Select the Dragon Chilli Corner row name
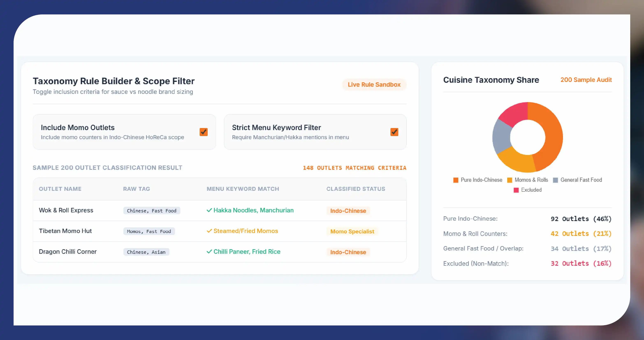 68,252
